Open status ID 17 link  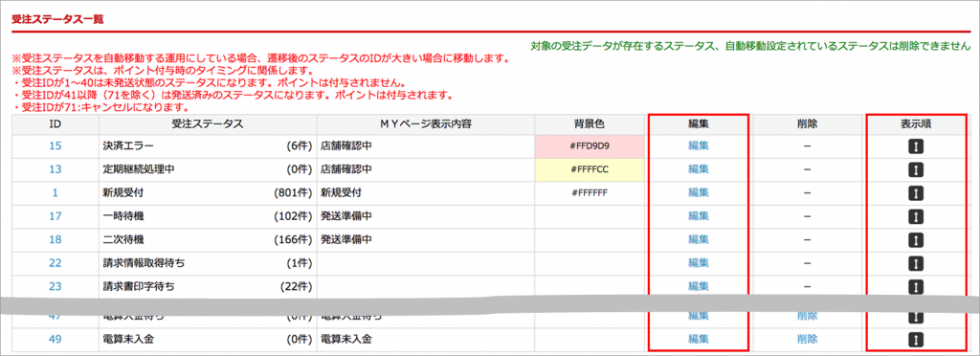point(55,216)
